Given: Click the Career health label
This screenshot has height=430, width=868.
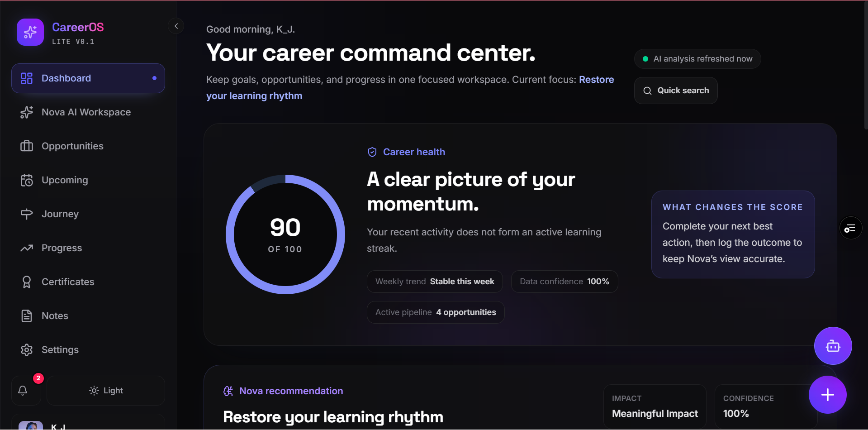Looking at the screenshot, I should pyautogui.click(x=414, y=152).
